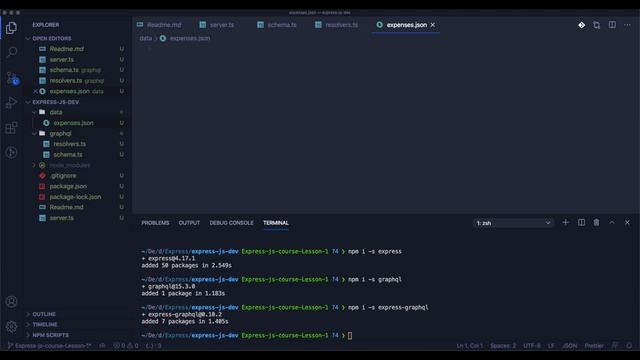This screenshot has width=640, height=360.
Task: Click the Prettier status bar item
Action: pyautogui.click(x=594, y=345)
